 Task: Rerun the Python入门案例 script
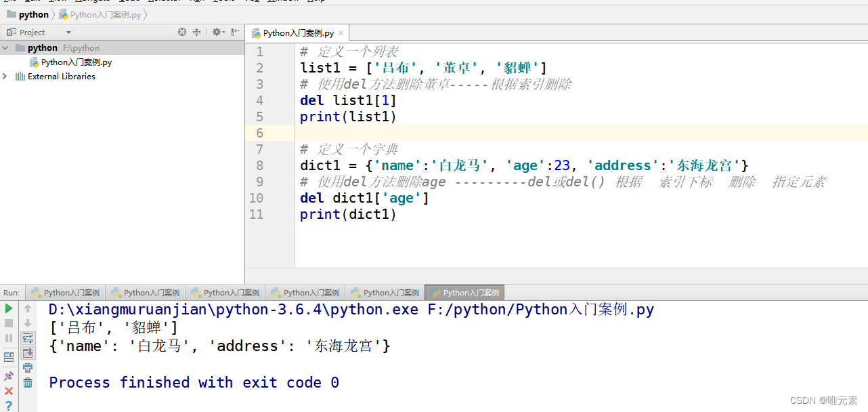pyautogui.click(x=8, y=308)
